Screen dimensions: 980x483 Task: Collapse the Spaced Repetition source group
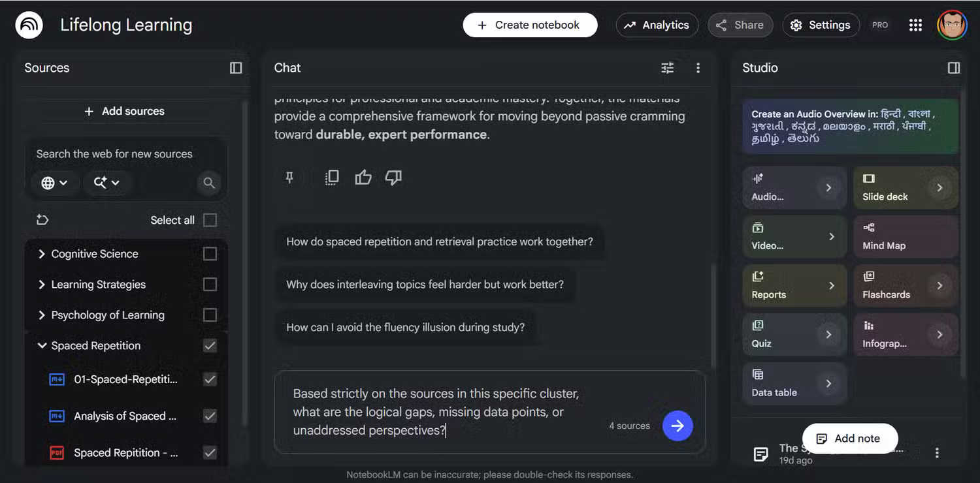click(42, 346)
